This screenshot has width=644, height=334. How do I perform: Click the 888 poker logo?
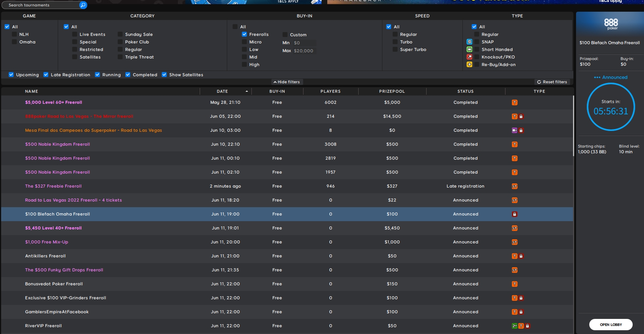(611, 24)
